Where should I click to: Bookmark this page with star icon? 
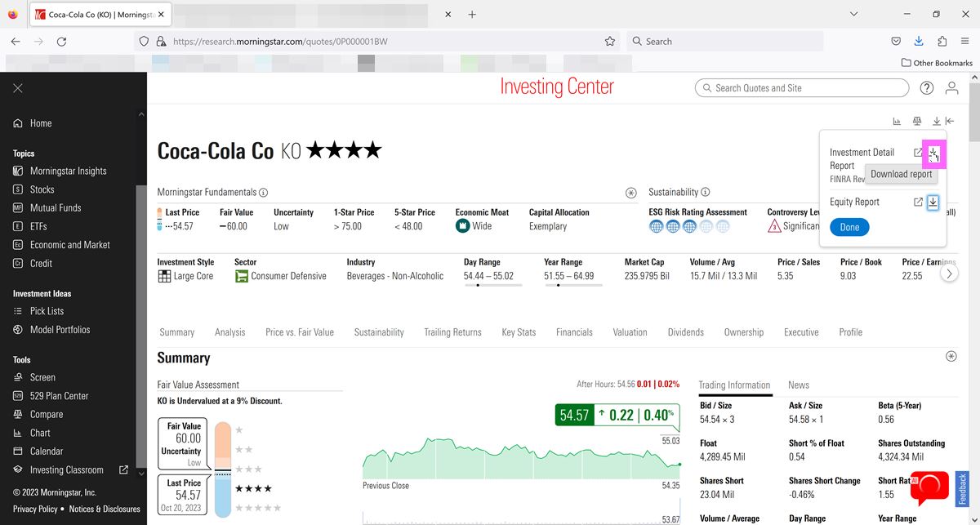coord(610,41)
